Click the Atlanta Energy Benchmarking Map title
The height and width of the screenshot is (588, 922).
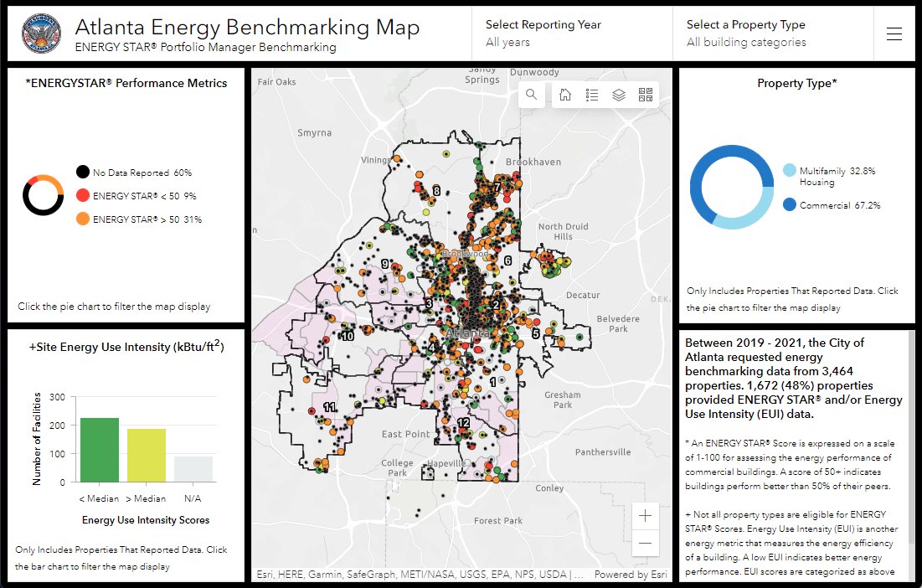[x=248, y=27]
